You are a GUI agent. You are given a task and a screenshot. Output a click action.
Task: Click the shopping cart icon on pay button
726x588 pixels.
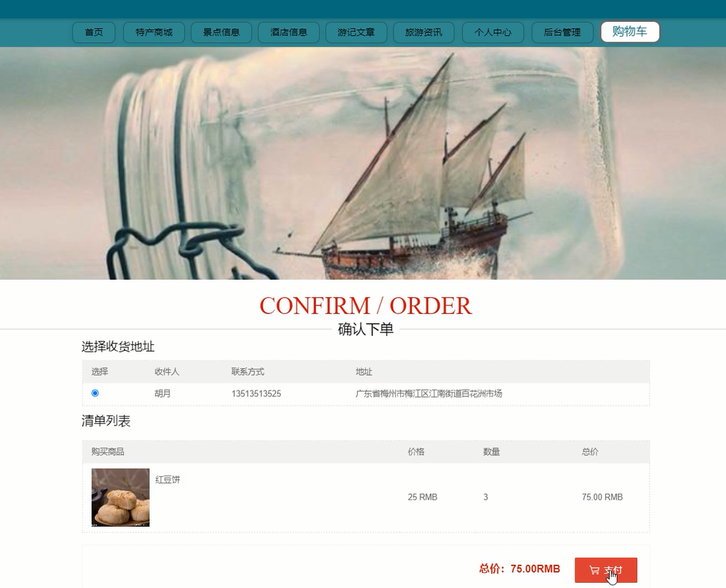594,570
